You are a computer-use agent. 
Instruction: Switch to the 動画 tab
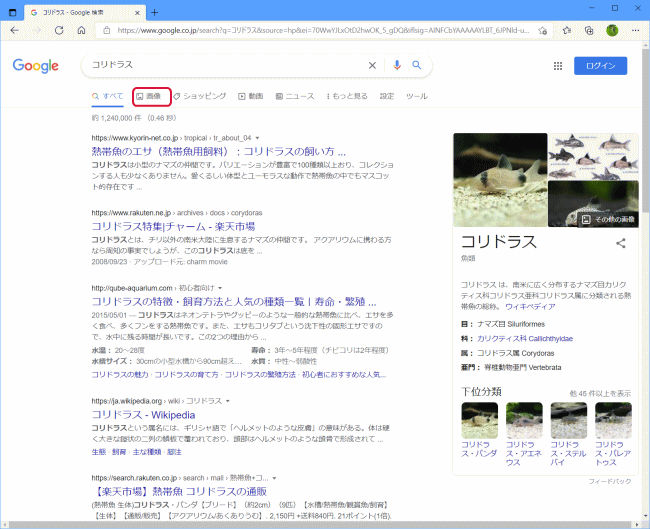(251, 96)
